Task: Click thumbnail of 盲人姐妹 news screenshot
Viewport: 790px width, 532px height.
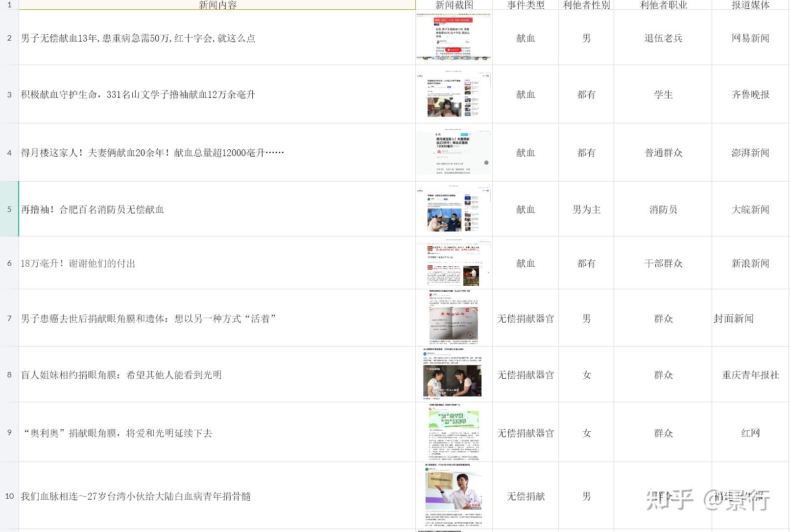Action: (x=452, y=374)
